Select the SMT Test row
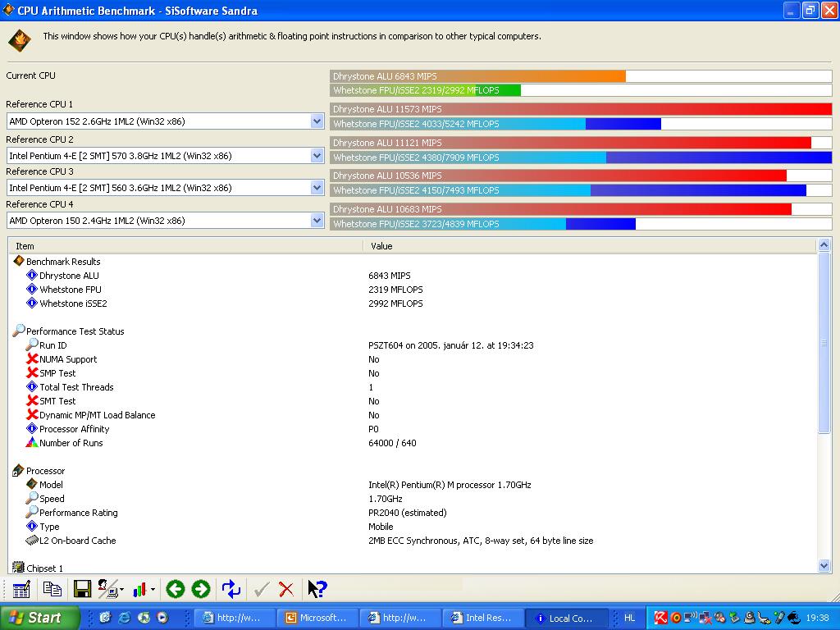 pyautogui.click(x=413, y=400)
